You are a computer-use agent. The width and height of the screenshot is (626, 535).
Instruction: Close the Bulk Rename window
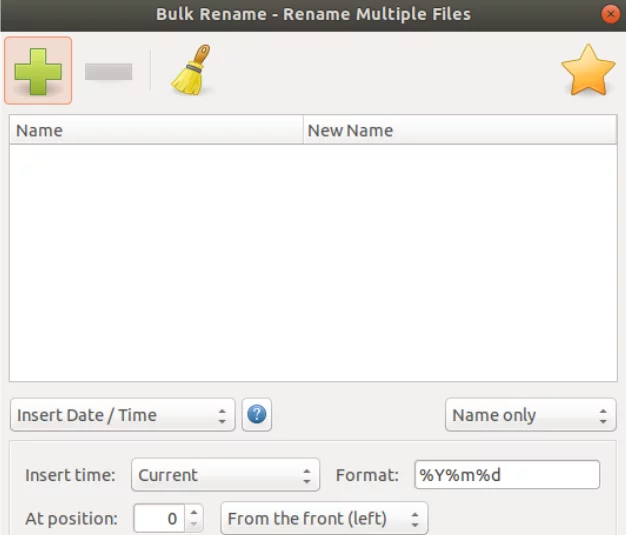click(x=609, y=14)
